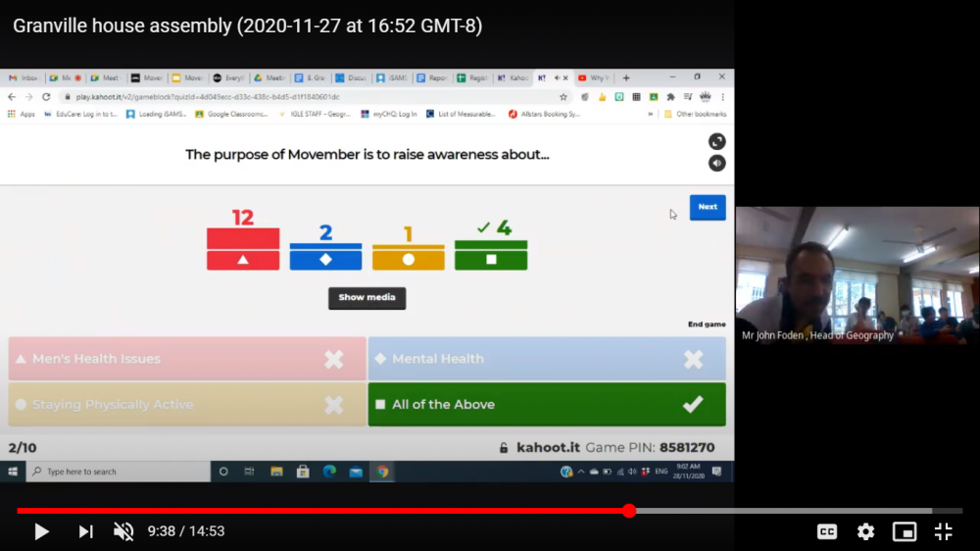Viewport: 980px width, 551px height.
Task: Open a new browser tab with plus
Action: point(626,78)
